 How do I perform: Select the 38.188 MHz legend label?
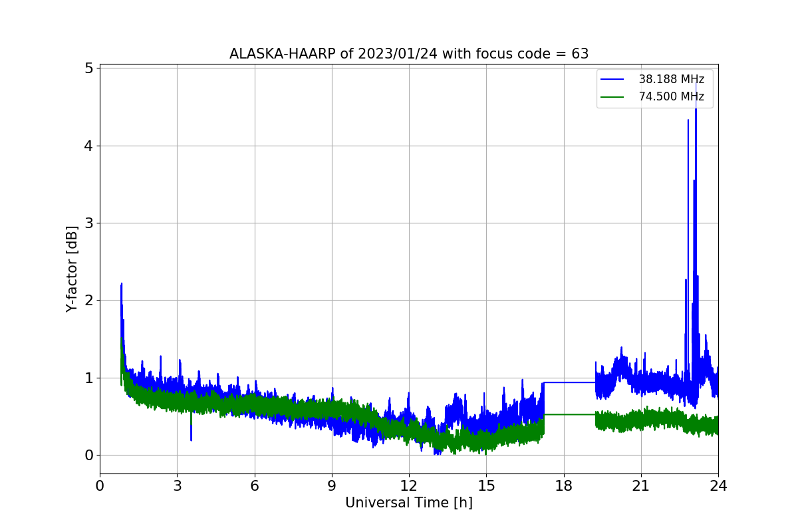[672, 79]
